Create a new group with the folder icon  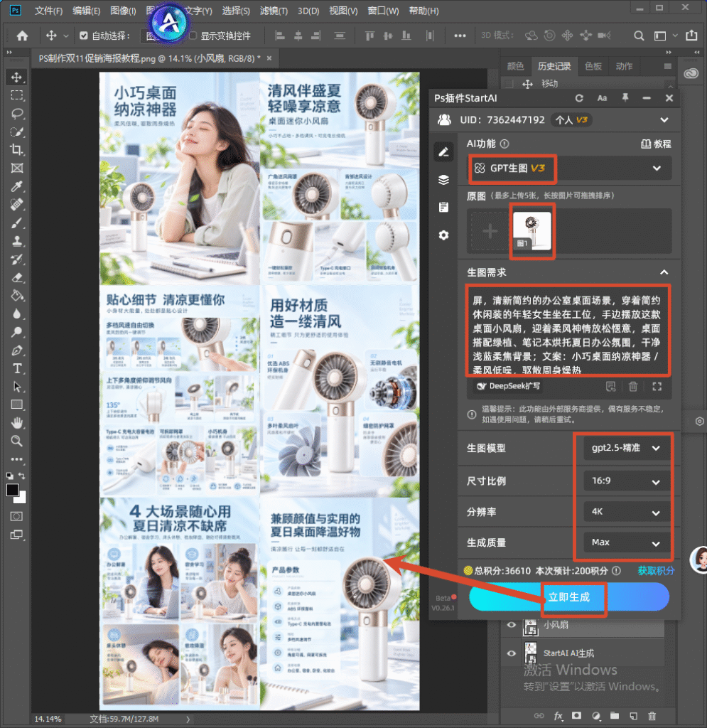coord(615,716)
